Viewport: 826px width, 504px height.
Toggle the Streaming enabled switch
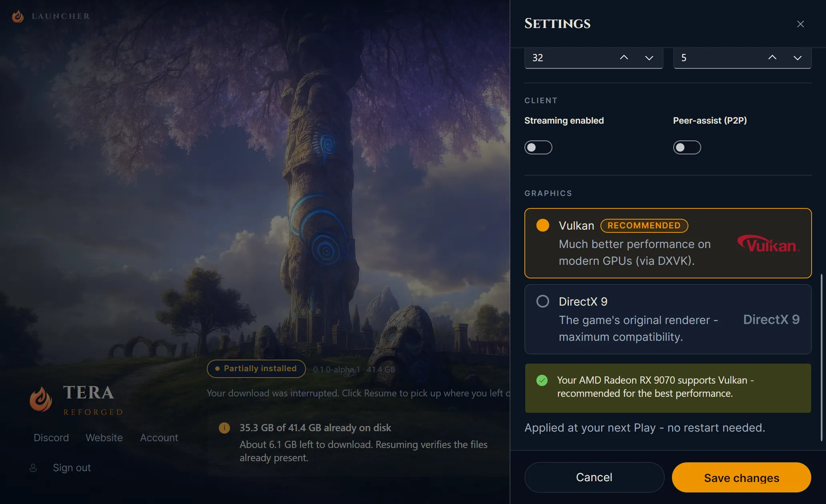click(x=538, y=148)
